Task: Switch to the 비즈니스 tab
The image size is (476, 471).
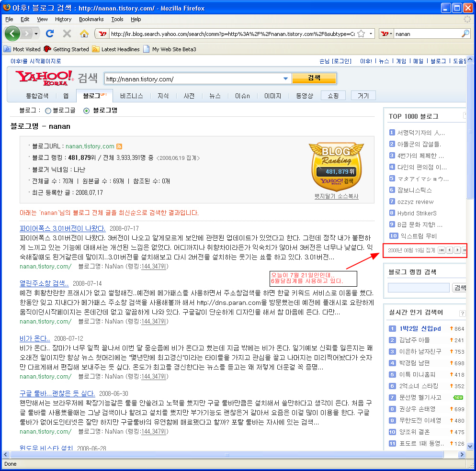Action: tap(131, 96)
